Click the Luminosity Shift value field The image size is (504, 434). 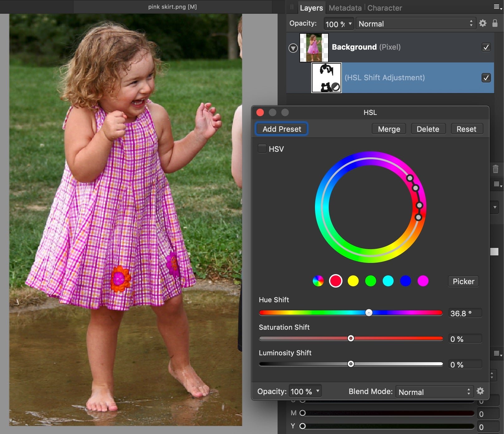[x=465, y=364]
